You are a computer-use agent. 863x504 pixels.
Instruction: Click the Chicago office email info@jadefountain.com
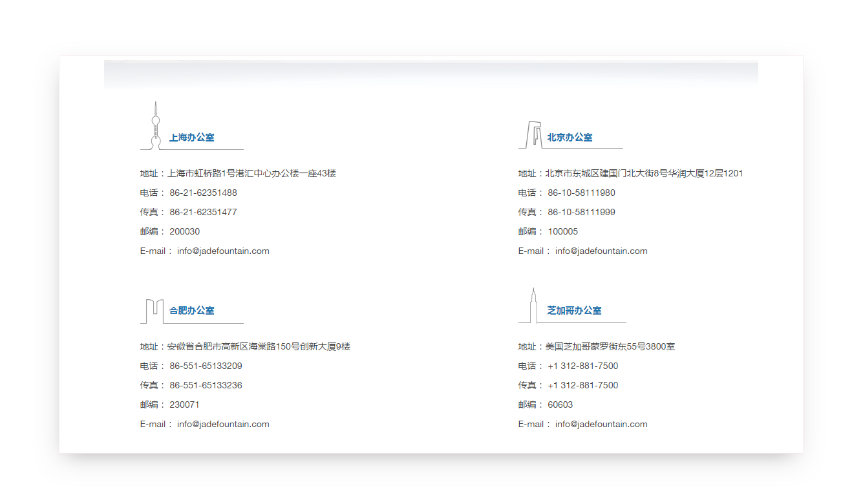(601, 425)
